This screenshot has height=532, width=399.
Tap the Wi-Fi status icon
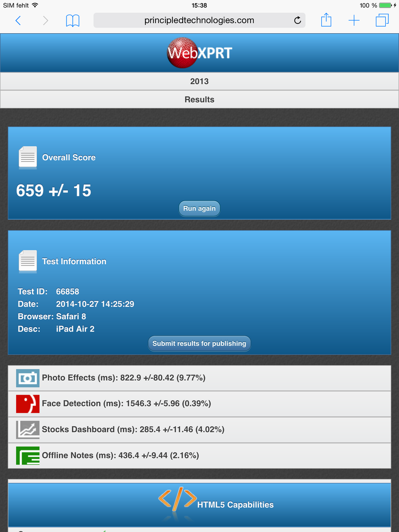(x=35, y=5)
